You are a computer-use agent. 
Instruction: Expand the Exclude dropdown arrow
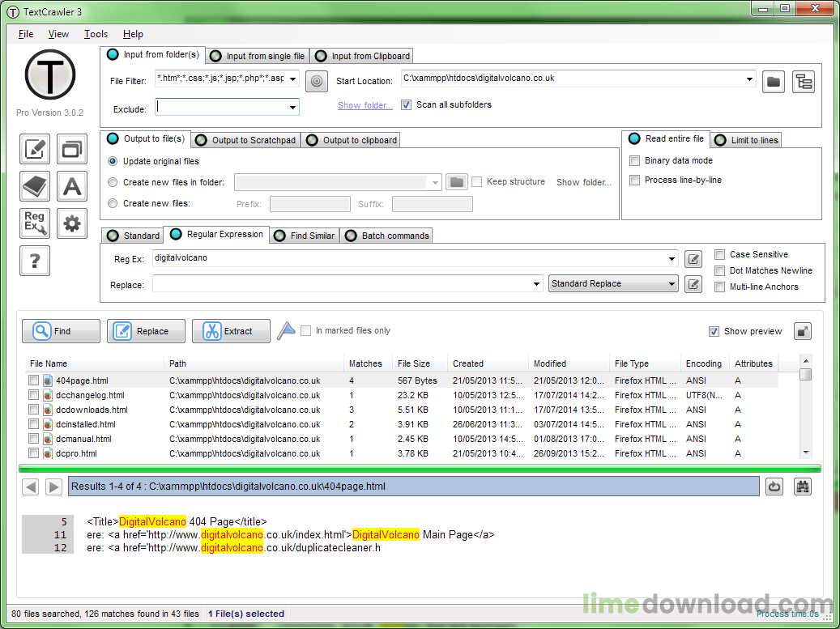click(x=292, y=108)
